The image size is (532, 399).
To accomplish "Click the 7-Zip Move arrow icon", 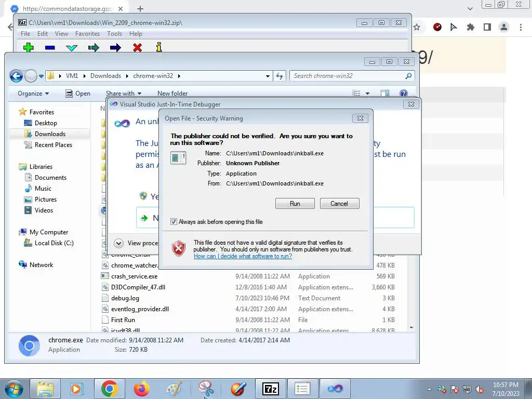I will [x=115, y=47].
